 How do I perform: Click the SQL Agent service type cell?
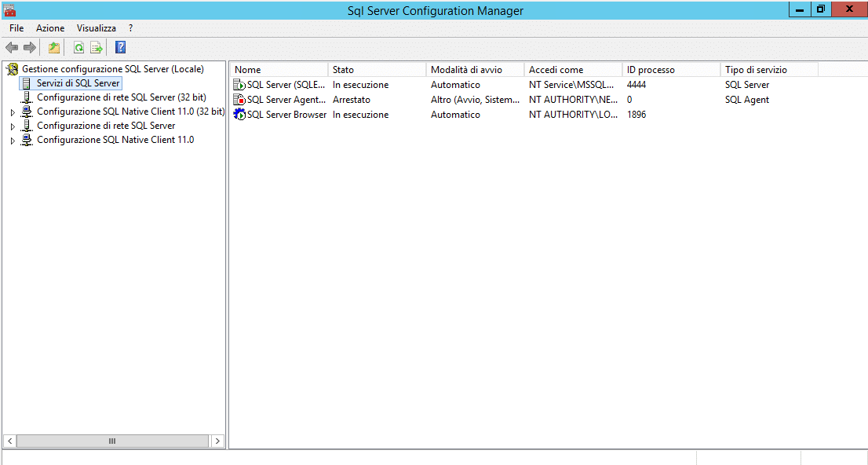(x=747, y=100)
